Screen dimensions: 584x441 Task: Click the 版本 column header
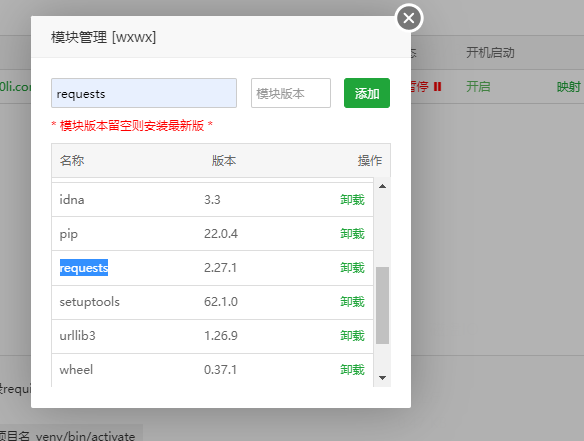224,161
